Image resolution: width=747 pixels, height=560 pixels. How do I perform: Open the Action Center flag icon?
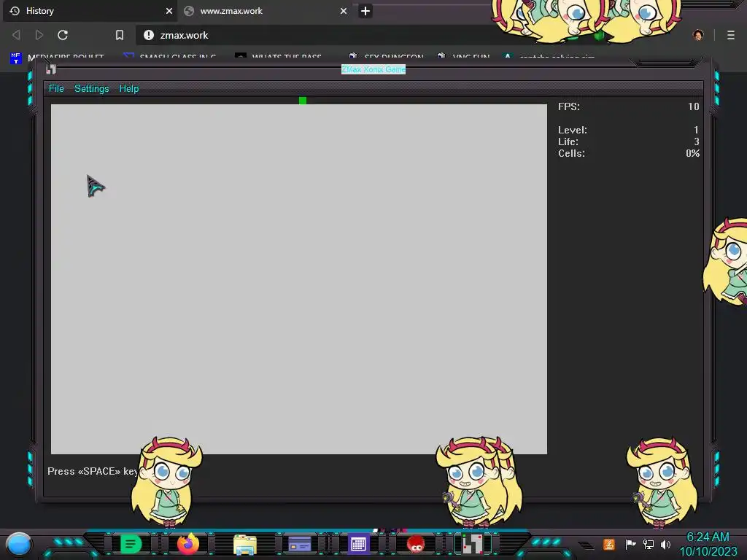tap(631, 544)
